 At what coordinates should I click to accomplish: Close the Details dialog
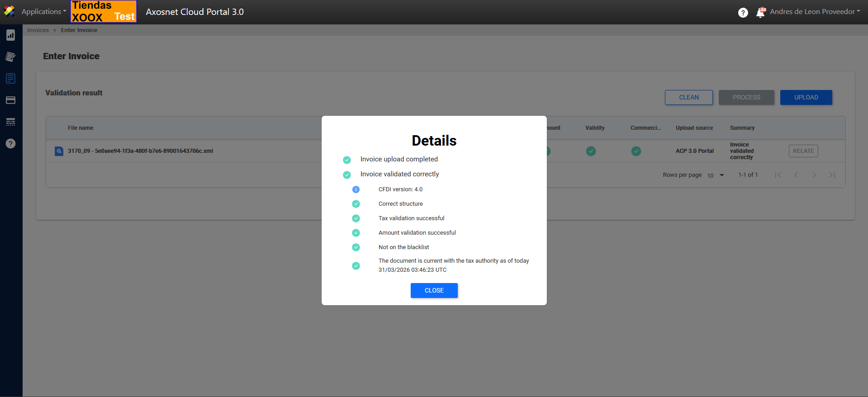coord(434,290)
